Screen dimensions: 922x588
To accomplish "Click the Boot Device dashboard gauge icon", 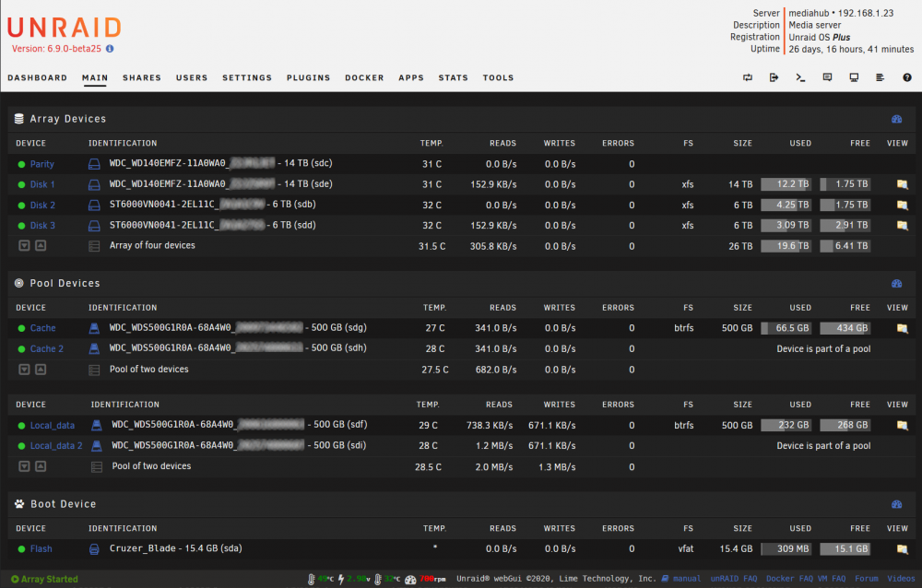I will tap(897, 504).
